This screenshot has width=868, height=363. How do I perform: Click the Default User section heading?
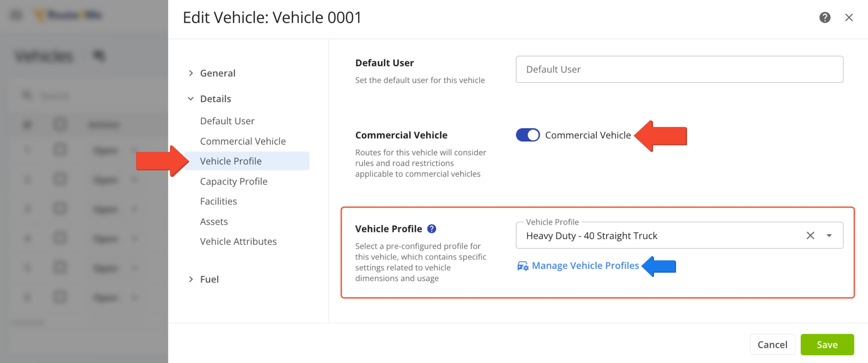pos(384,63)
